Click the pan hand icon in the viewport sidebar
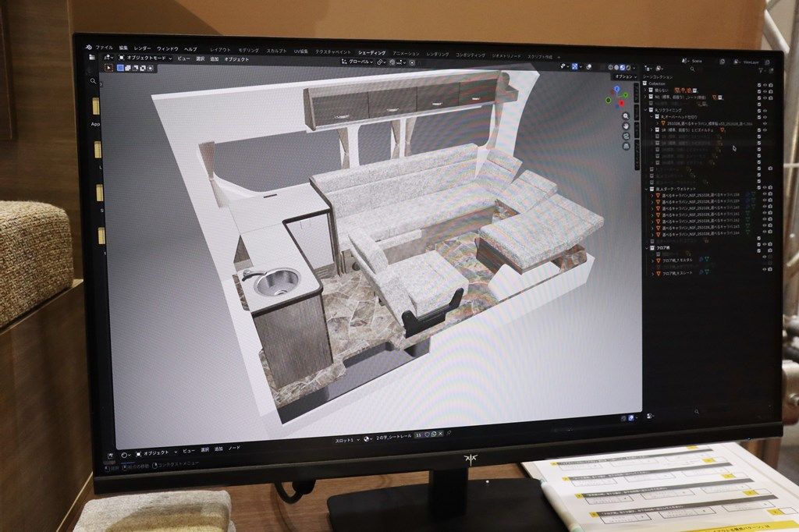The height and width of the screenshot is (532, 799). click(x=625, y=126)
